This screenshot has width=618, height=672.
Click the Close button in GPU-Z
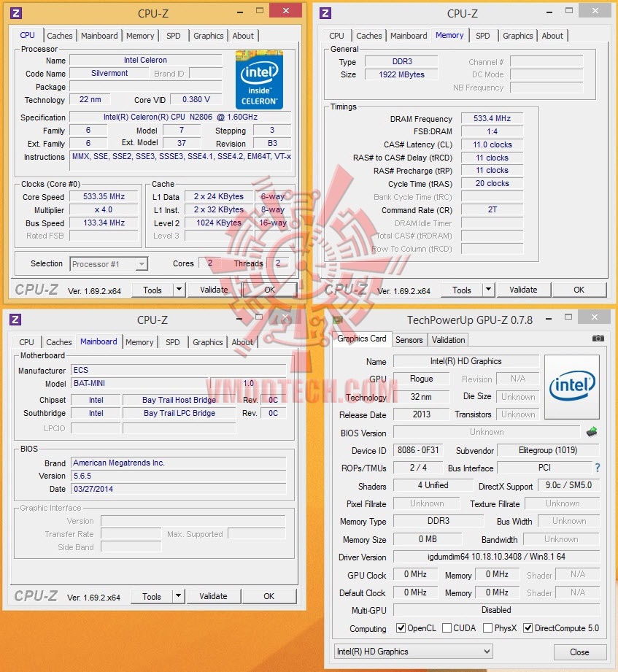coord(579,652)
